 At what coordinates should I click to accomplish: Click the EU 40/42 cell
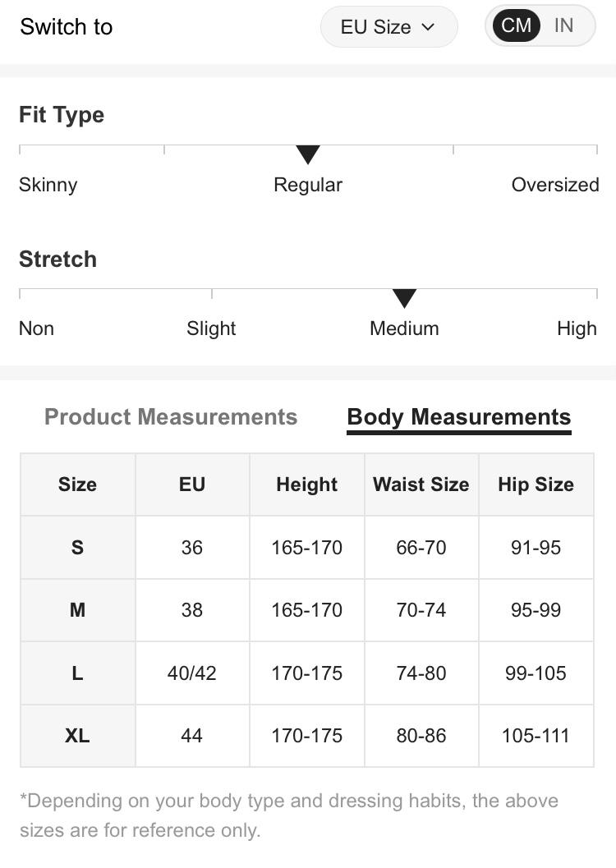(192, 673)
